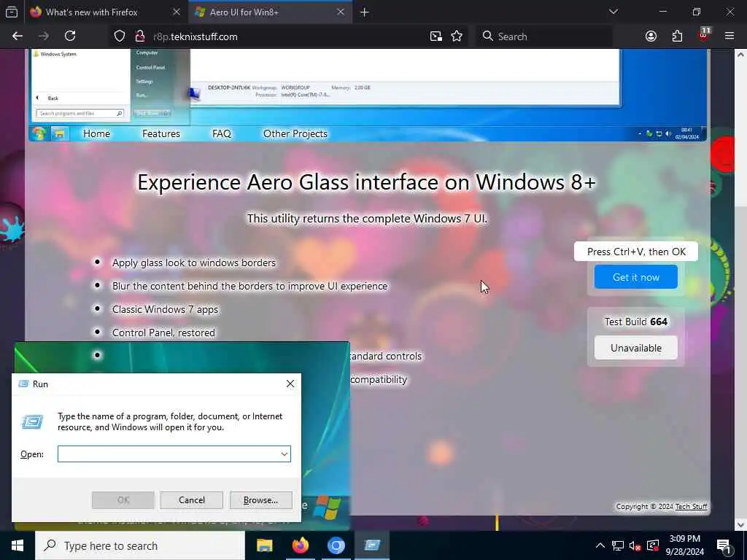747x560 pixels.
Task: Click scrollbar up arrow on page
Action: pyautogui.click(x=741, y=55)
